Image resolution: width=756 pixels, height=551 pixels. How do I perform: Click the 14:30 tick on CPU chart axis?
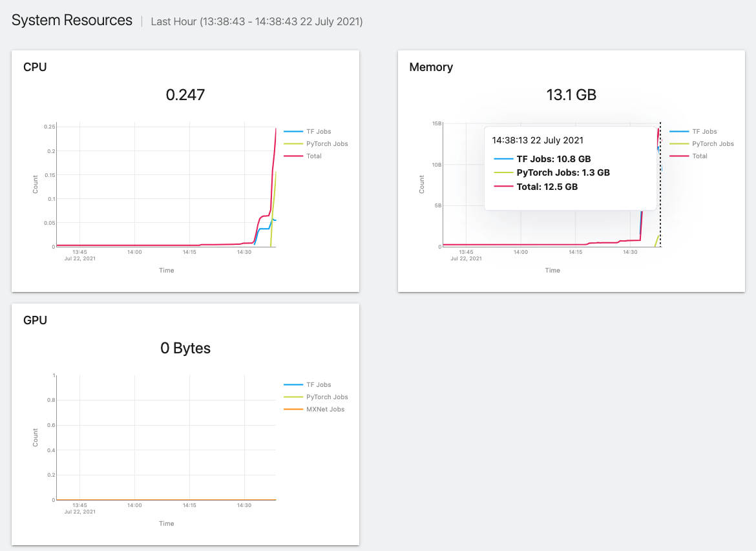[244, 252]
